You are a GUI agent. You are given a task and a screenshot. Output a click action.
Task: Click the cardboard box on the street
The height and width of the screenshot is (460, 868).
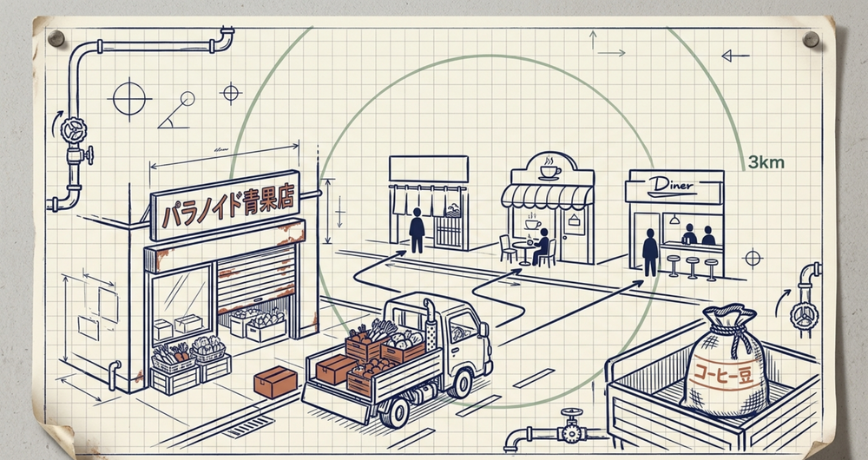(x=275, y=382)
